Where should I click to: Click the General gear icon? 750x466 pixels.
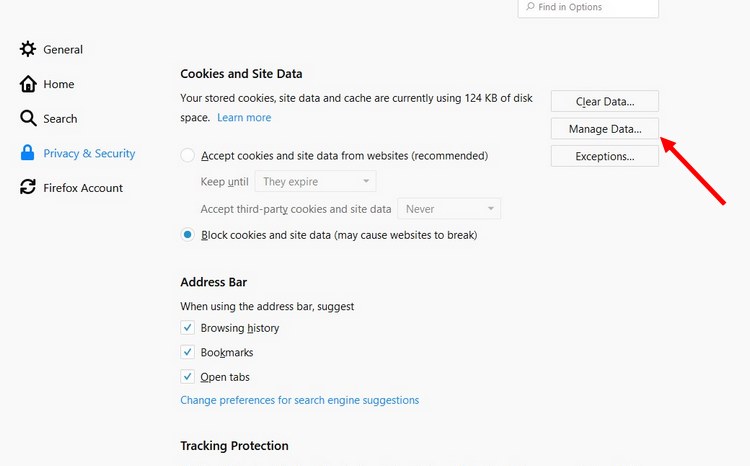coord(28,49)
